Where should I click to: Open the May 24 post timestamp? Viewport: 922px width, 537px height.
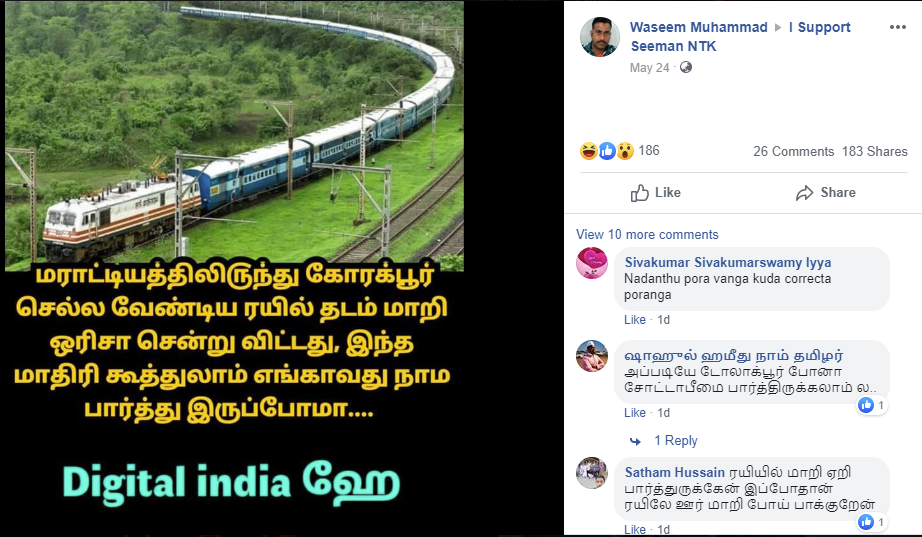pos(649,68)
